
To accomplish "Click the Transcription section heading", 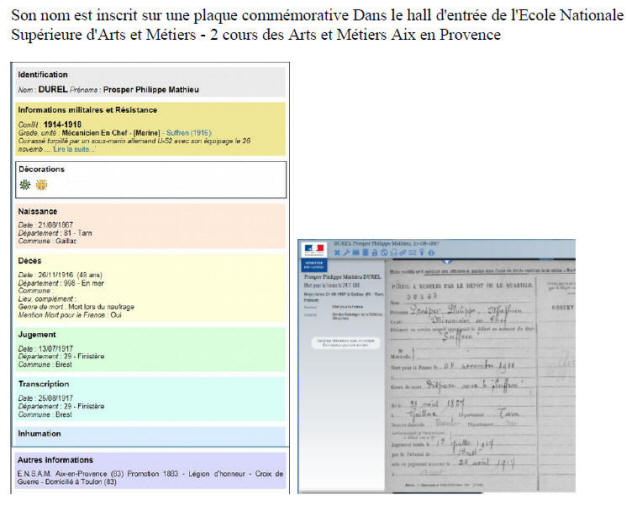I will point(43,382).
